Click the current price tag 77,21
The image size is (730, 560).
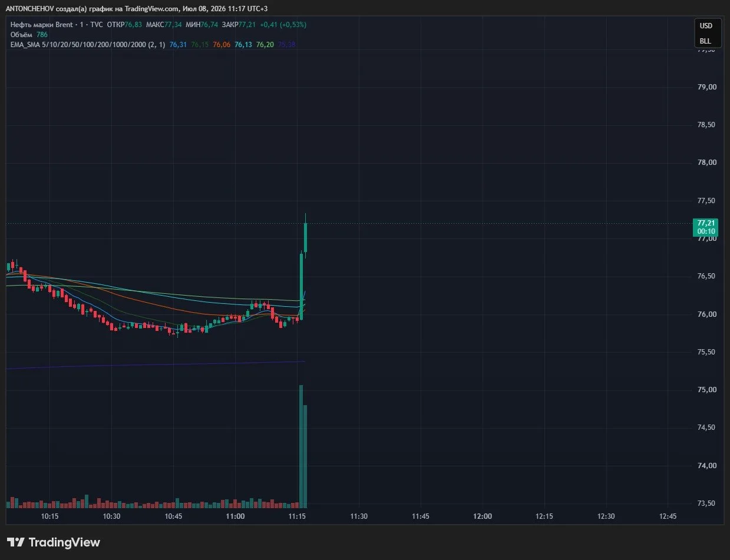point(706,227)
